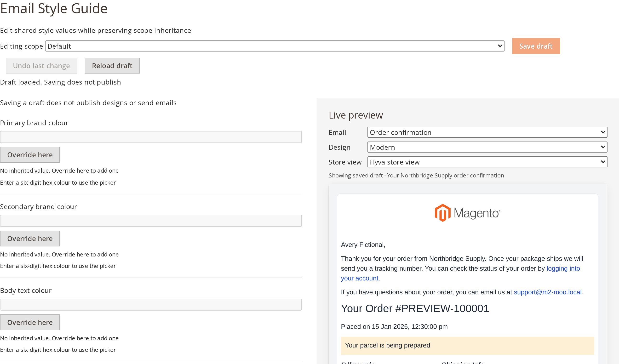Click the 'Body text colour' label
The image size is (619, 364).
tap(26, 290)
